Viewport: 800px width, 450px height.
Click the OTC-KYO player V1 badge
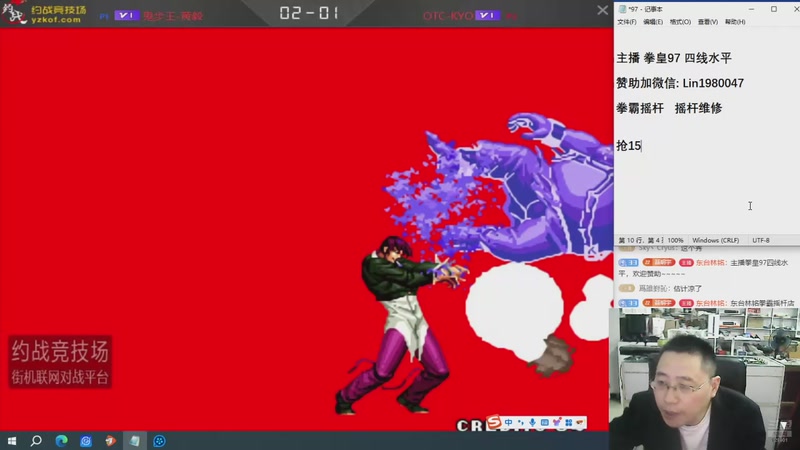(487, 15)
